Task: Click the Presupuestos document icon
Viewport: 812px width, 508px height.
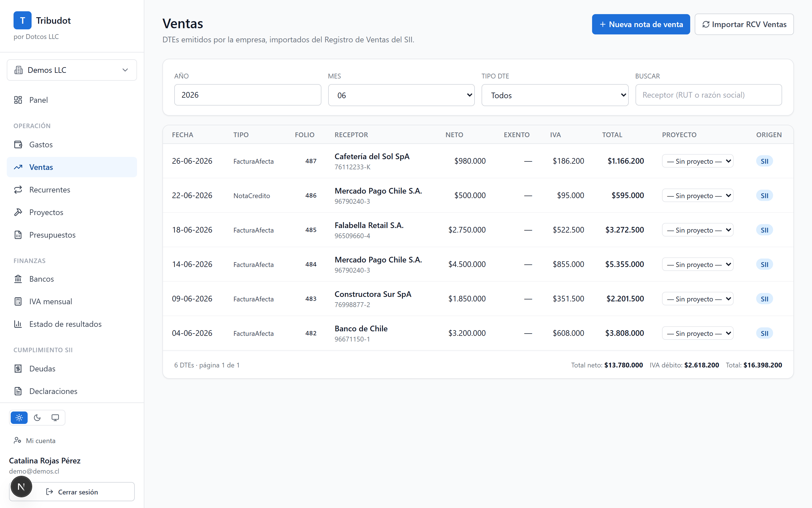Action: point(18,235)
